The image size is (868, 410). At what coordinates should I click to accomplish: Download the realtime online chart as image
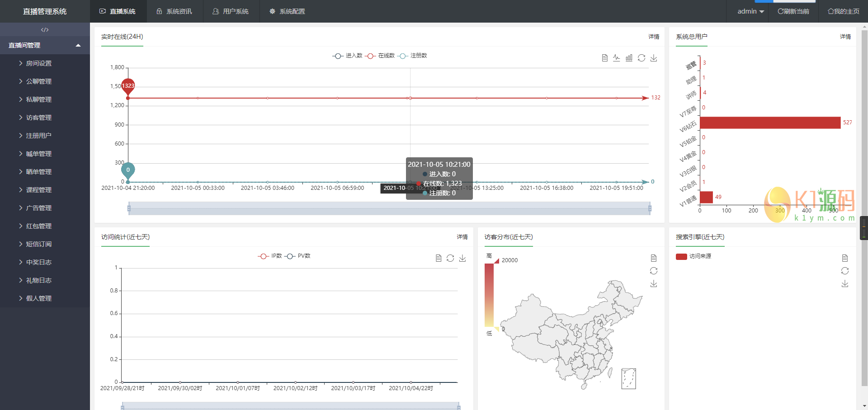click(x=654, y=58)
